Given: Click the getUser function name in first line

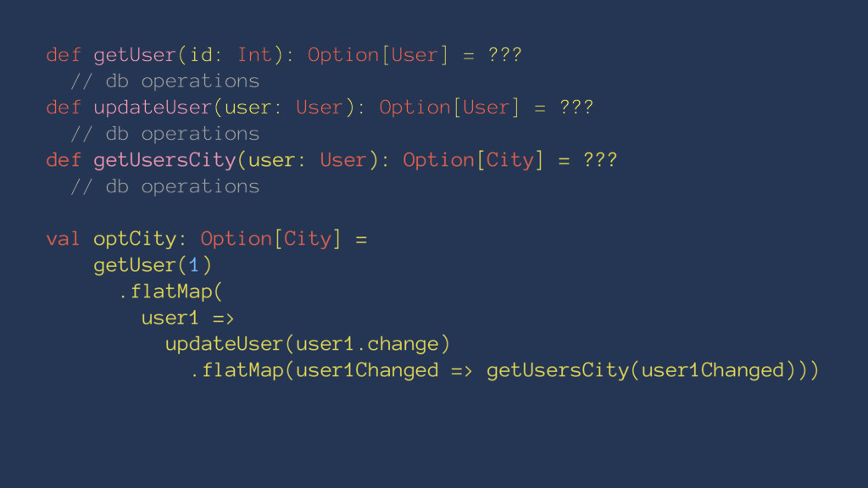Looking at the screenshot, I should pyautogui.click(x=135, y=55).
